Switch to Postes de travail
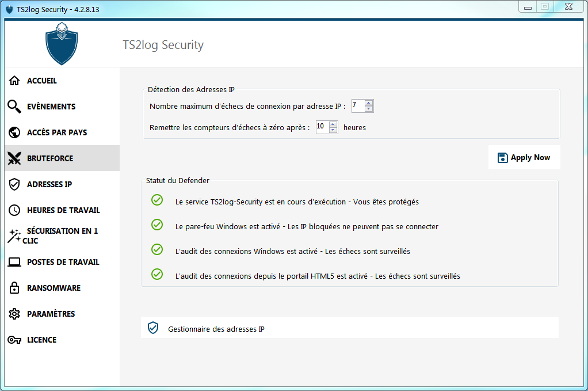 63,262
